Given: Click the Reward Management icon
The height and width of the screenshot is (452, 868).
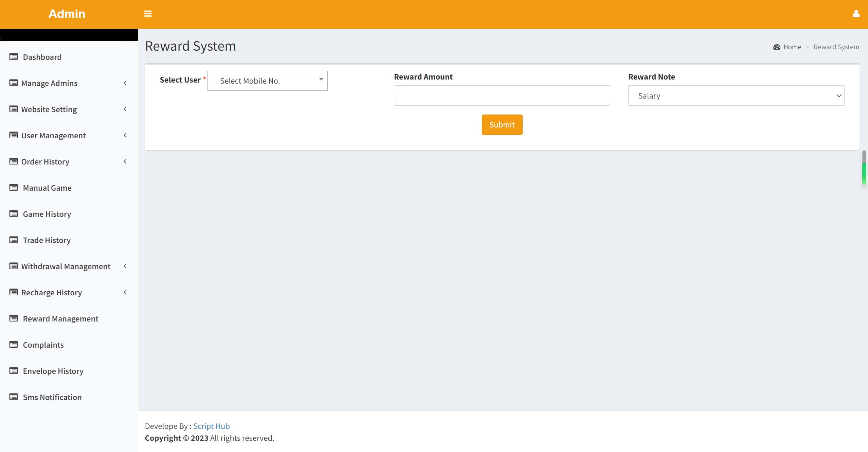Looking at the screenshot, I should click(13, 318).
